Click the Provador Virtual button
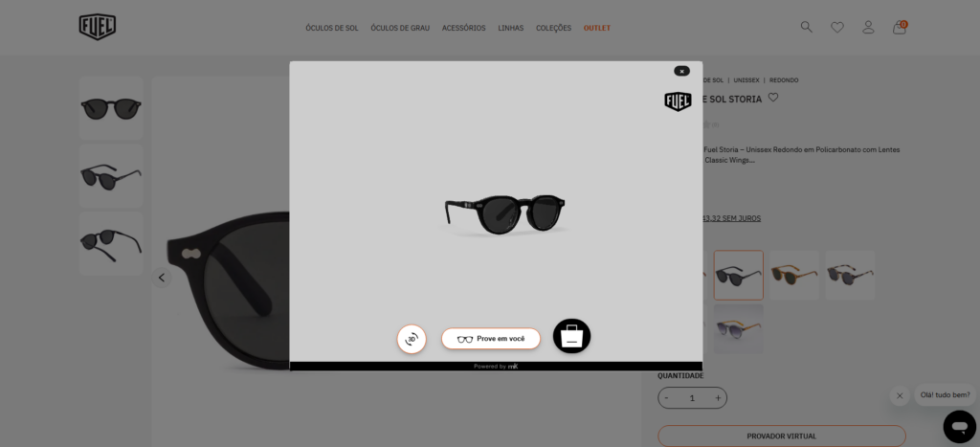Viewport: 980px width, 447px height. click(781, 436)
